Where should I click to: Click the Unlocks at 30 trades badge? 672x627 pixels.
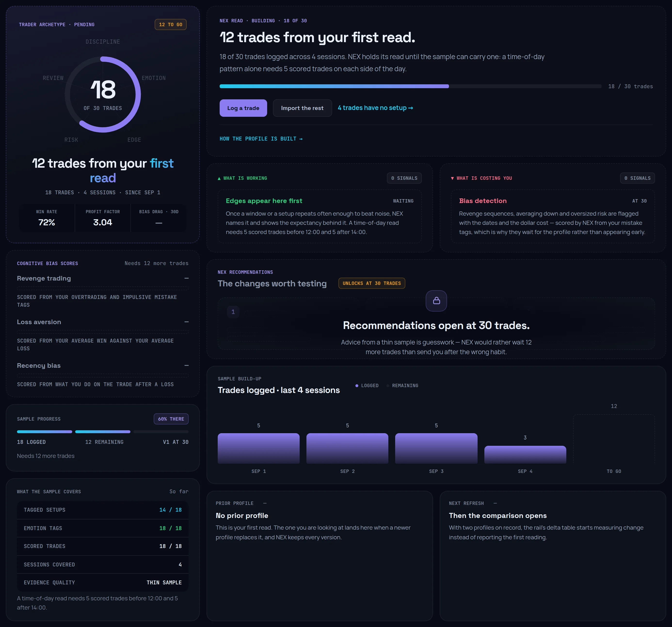[371, 283]
